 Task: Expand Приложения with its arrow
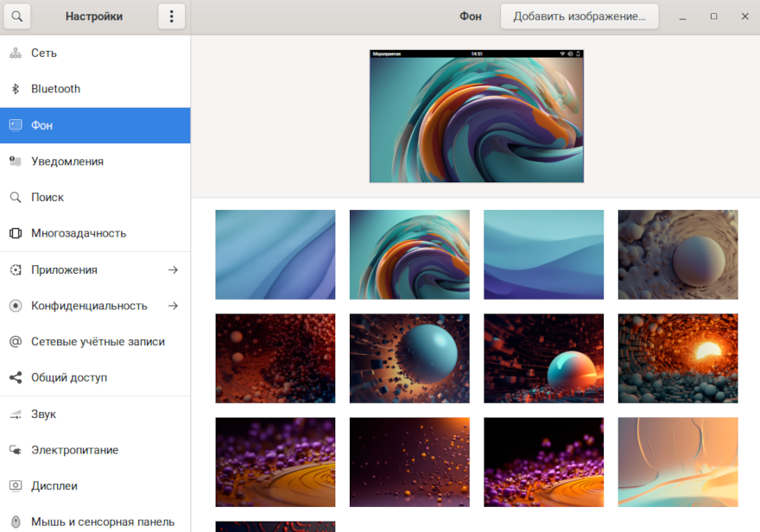click(173, 269)
